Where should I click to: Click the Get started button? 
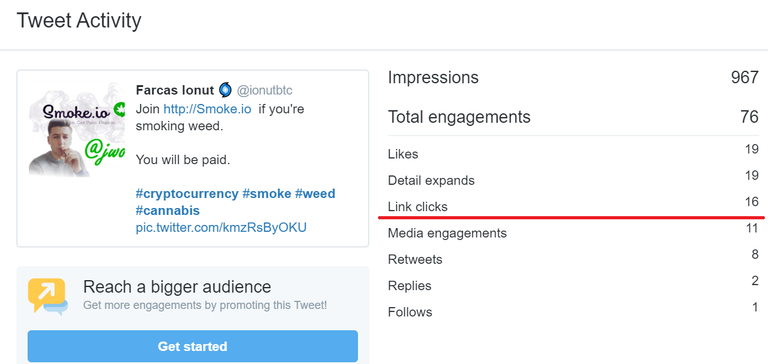click(x=192, y=346)
